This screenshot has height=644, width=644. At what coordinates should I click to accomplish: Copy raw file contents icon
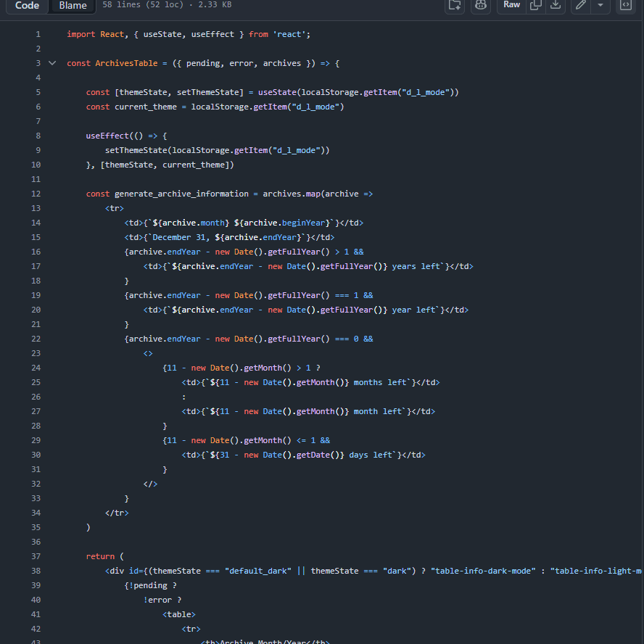(x=535, y=5)
